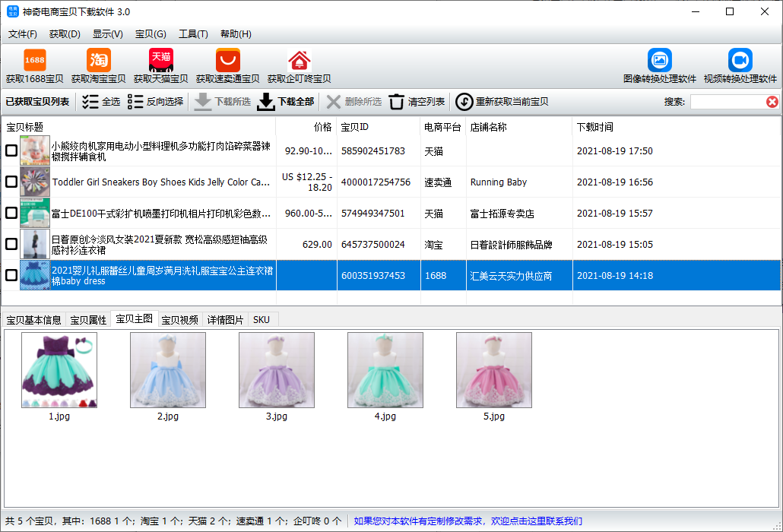
Task: Open the 显示(V) menu
Action: [x=107, y=34]
